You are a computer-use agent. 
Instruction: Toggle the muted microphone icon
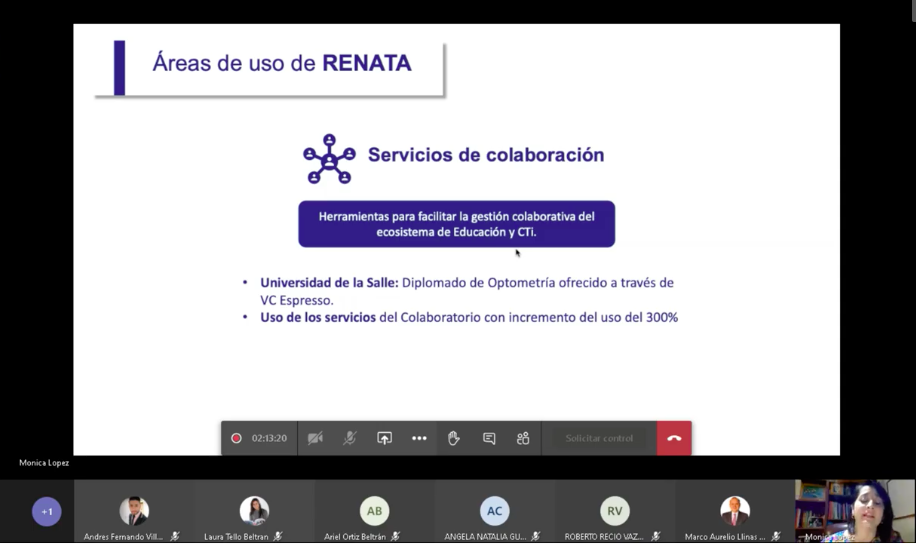(349, 438)
